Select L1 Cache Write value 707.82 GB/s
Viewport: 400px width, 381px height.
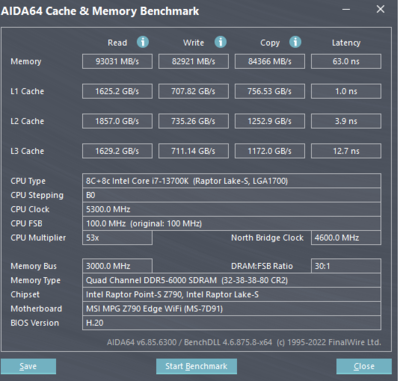click(x=193, y=91)
